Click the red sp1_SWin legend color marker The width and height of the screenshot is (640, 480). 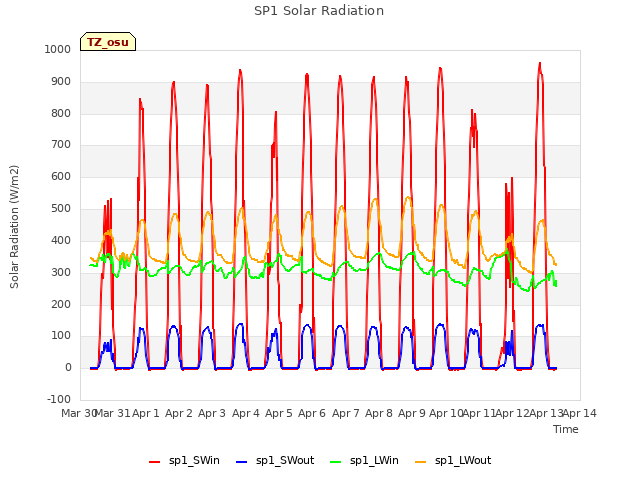155,462
